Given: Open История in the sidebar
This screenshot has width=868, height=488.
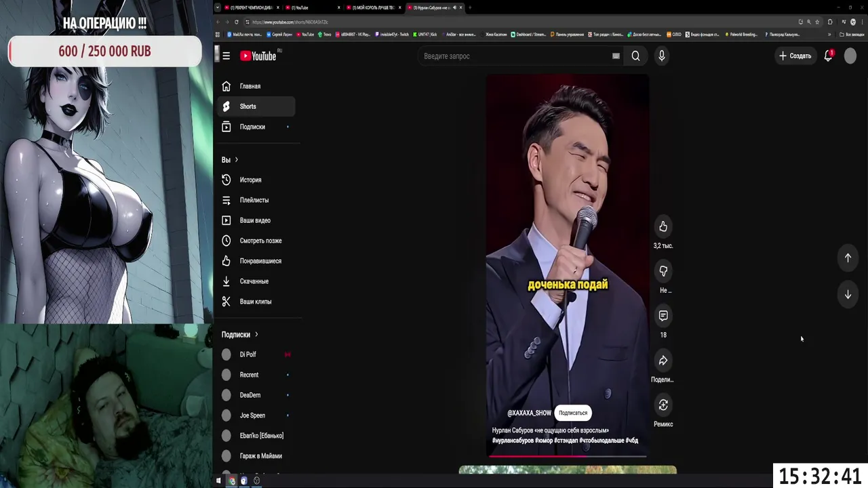Looking at the screenshot, I should (x=256, y=180).
